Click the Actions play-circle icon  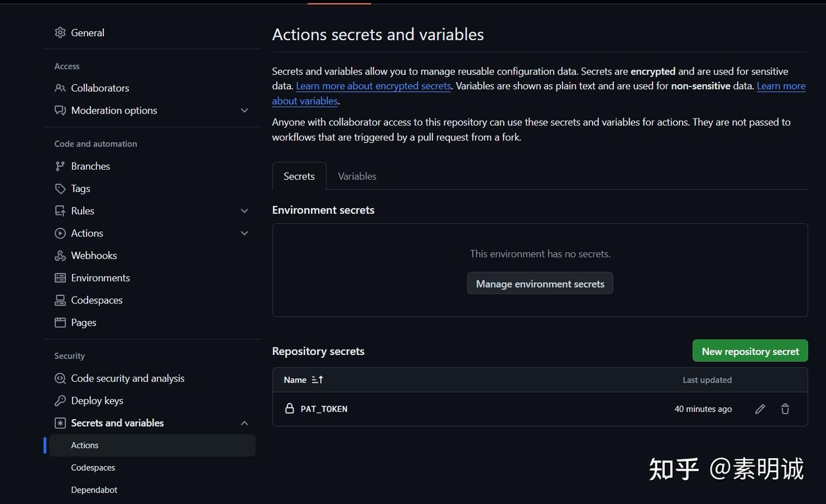pyautogui.click(x=60, y=233)
